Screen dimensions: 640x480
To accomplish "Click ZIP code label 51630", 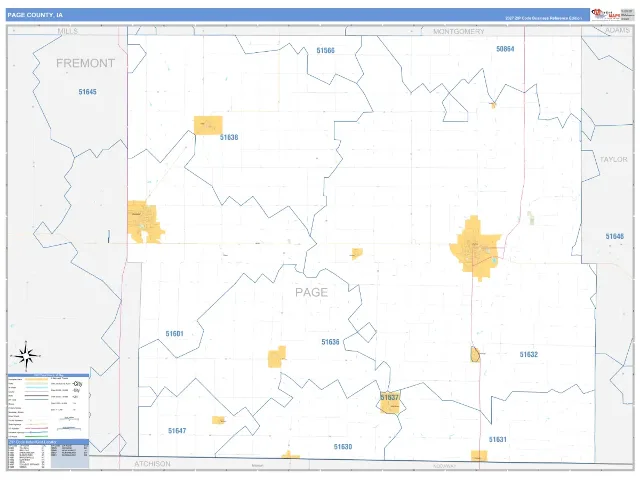I will (x=342, y=447).
